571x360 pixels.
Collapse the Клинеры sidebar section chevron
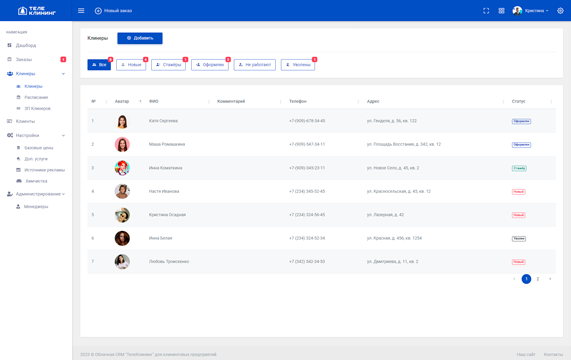tap(63, 74)
